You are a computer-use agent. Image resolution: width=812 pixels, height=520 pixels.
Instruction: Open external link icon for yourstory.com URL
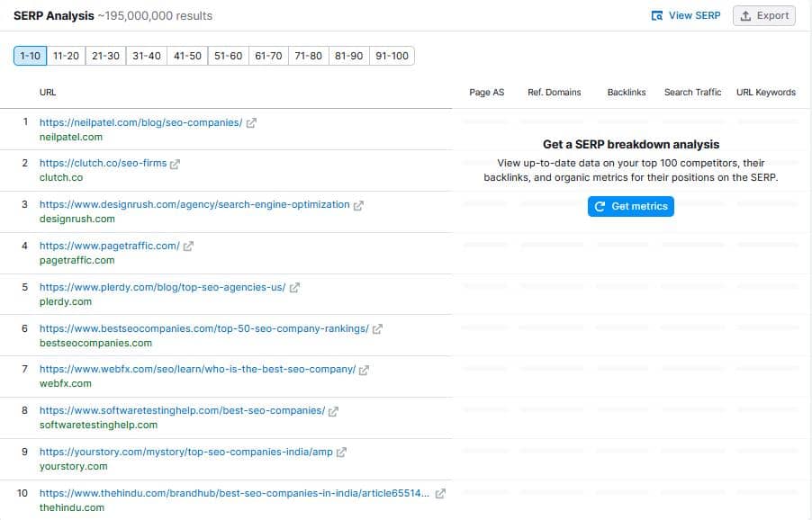point(341,453)
